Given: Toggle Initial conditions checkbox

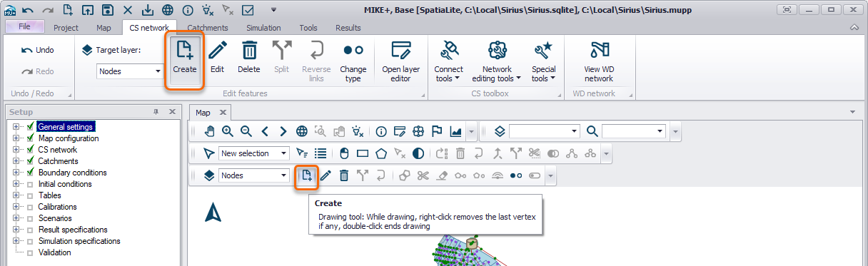Looking at the screenshot, I should 30,184.
